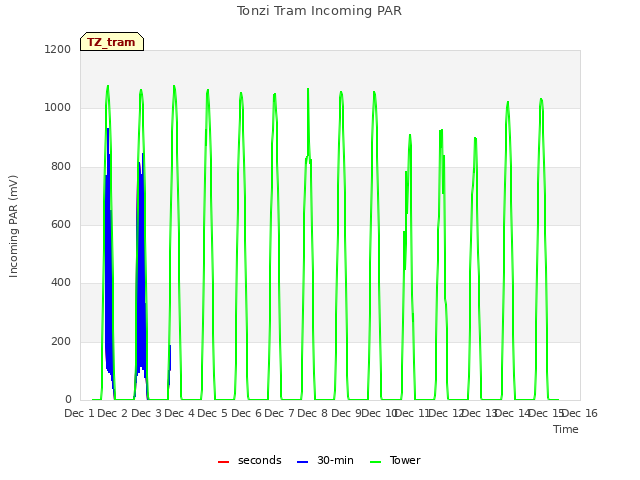This screenshot has width=640, height=480.
Task: Click the Dec 4 x-axis label
Action: point(179,413)
